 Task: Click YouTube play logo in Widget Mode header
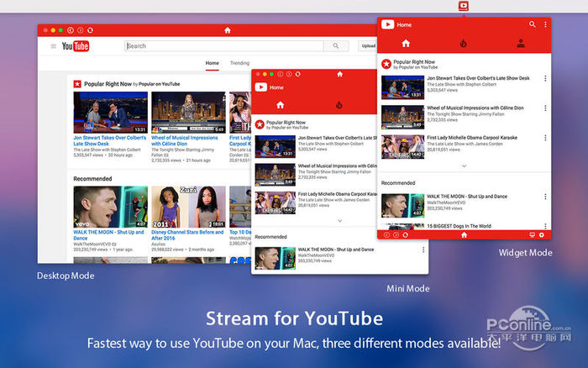click(x=388, y=24)
